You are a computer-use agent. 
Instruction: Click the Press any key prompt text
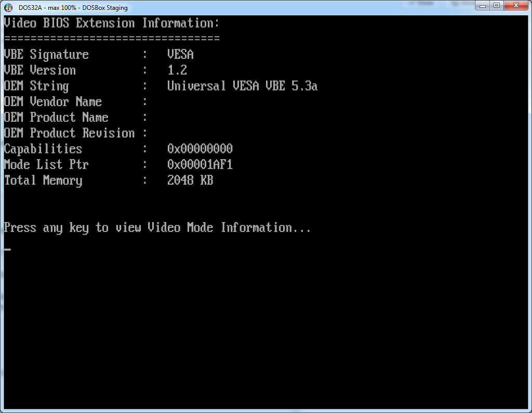156,227
